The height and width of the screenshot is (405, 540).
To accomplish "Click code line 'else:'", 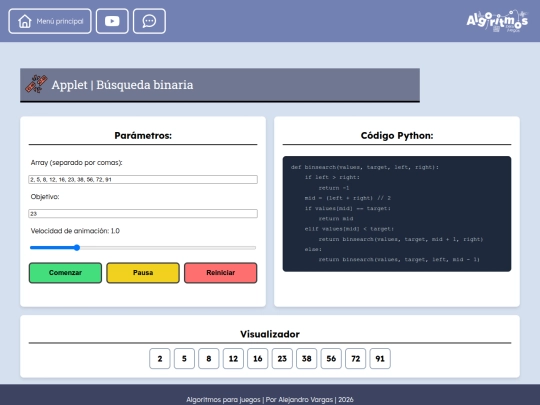I will coord(313,249).
